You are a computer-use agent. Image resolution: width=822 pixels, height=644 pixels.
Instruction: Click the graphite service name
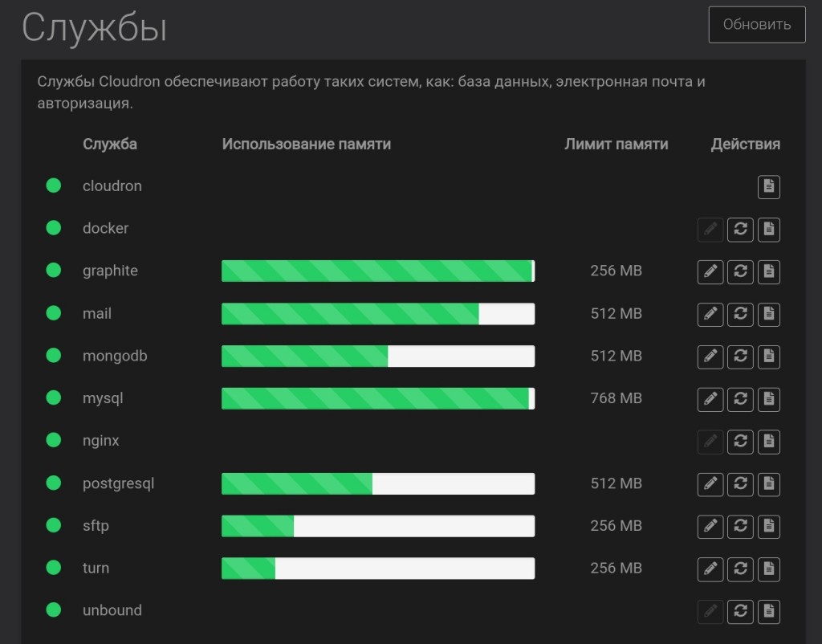point(110,271)
